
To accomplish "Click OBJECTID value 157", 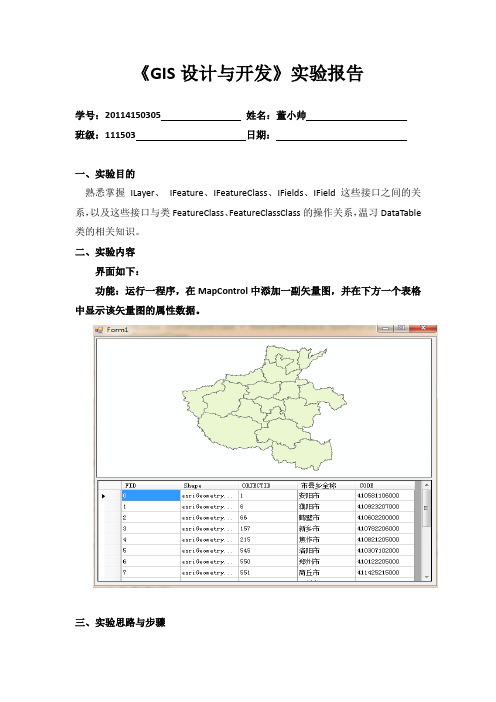I will (x=268, y=529).
